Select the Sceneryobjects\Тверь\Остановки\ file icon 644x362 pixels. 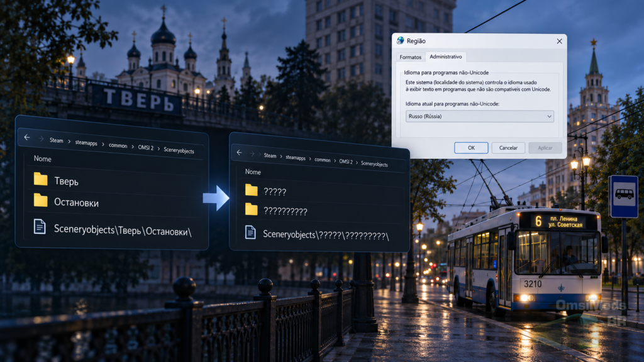(40, 226)
